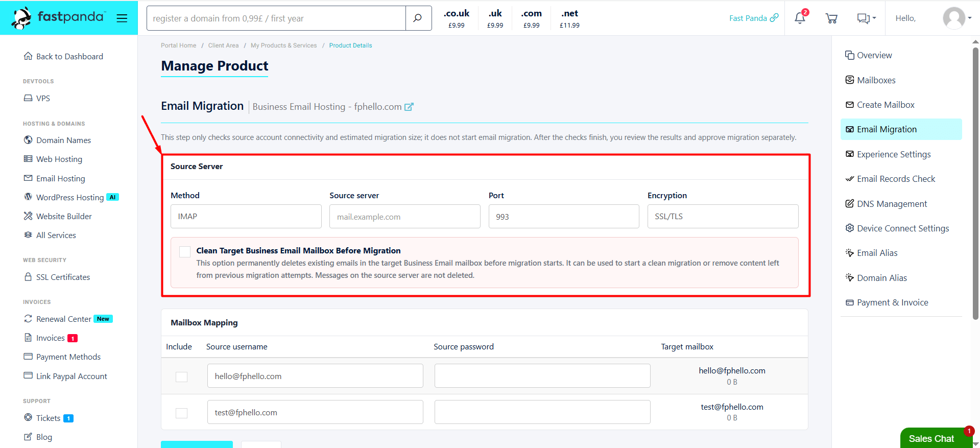Click the domain search input field

pyautogui.click(x=276, y=18)
